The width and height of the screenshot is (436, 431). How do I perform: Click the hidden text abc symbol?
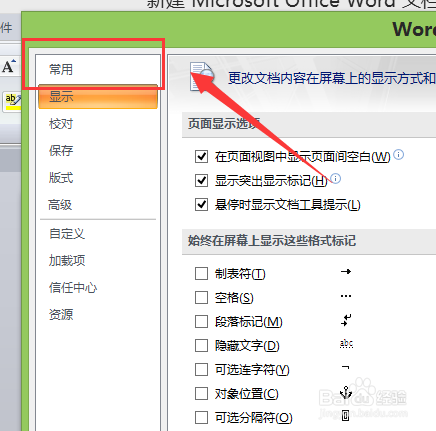click(346, 344)
